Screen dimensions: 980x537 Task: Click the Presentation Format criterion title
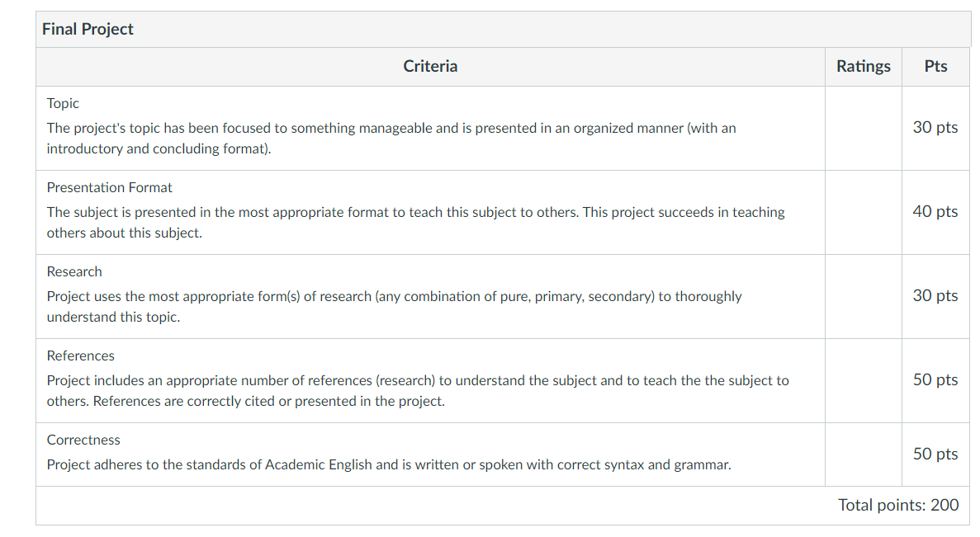(109, 187)
